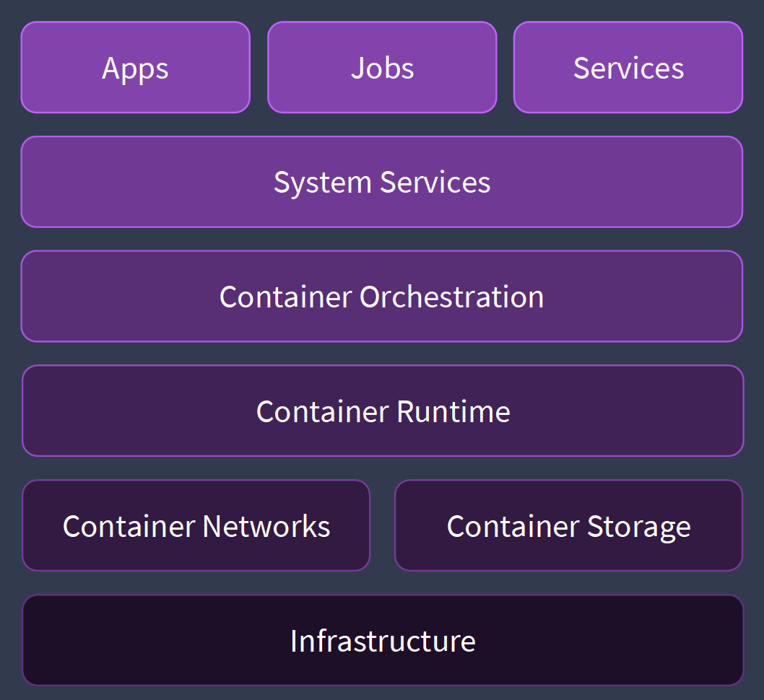Click the word "Storage" label text

[x=638, y=528]
